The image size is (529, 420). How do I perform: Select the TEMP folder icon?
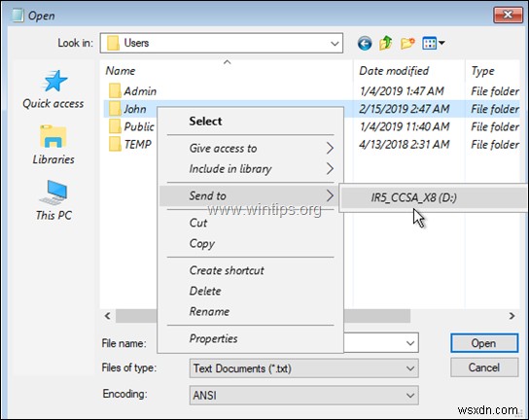point(115,144)
